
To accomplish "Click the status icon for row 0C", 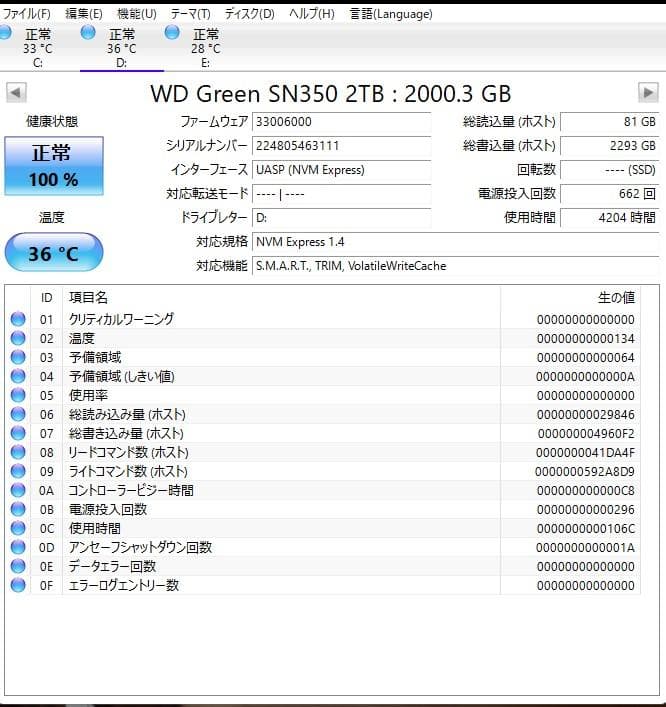I will pyautogui.click(x=18, y=528).
